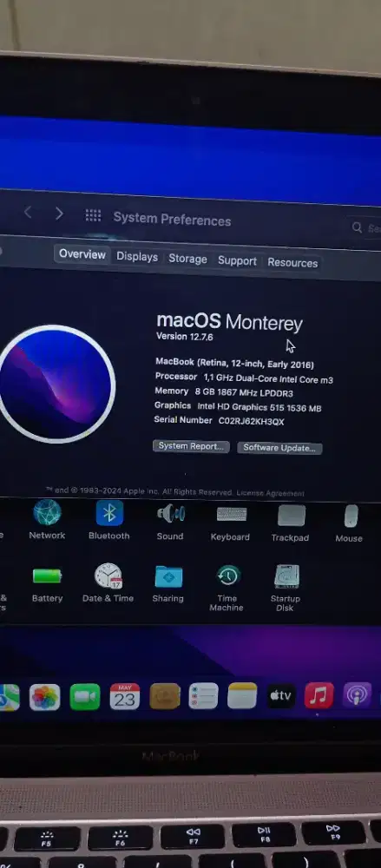
Task: Open Reminders from the Dock
Action: pos(203,696)
